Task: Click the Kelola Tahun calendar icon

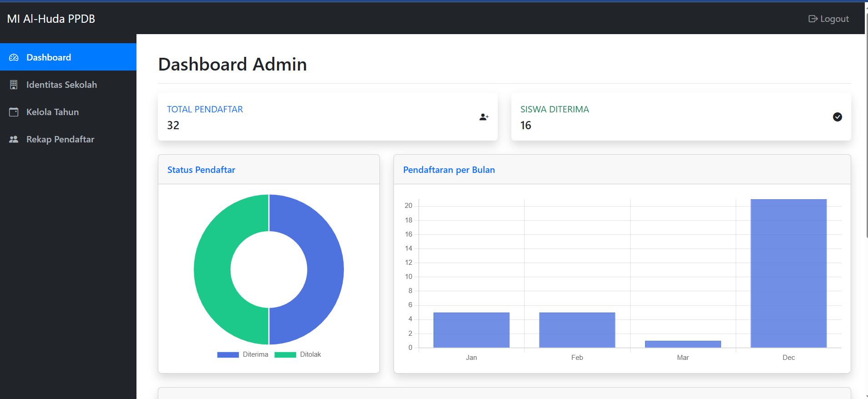Action: [x=14, y=112]
